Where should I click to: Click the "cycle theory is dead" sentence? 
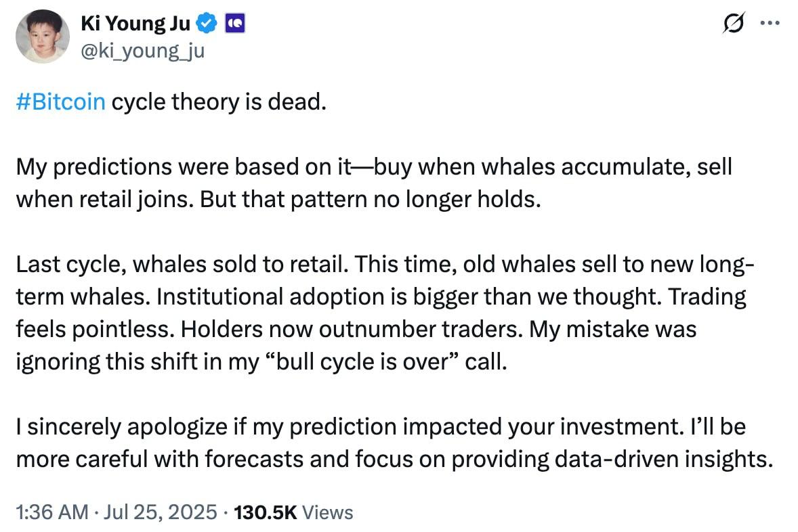click(219, 102)
